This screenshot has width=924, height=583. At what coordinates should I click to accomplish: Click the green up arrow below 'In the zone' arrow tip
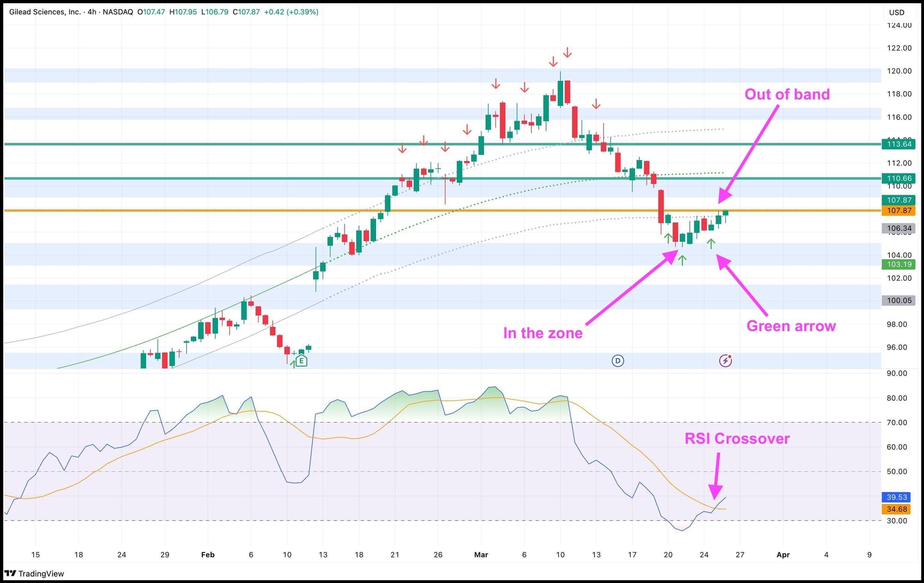pyautogui.click(x=682, y=260)
